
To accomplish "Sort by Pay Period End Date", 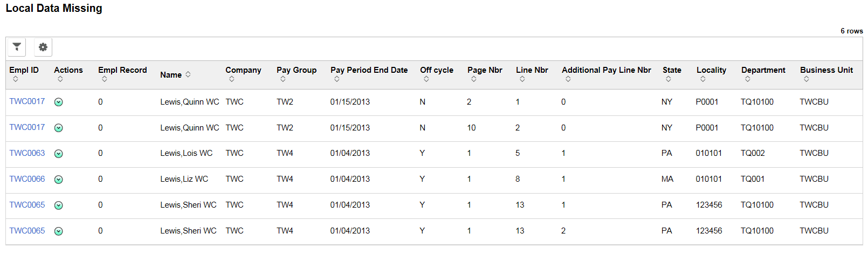I will point(337,79).
